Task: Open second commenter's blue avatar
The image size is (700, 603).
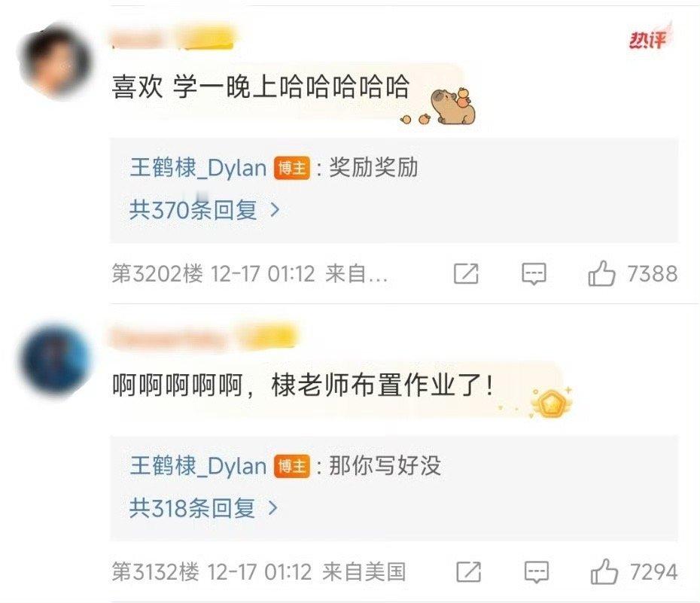Action: click(56, 361)
